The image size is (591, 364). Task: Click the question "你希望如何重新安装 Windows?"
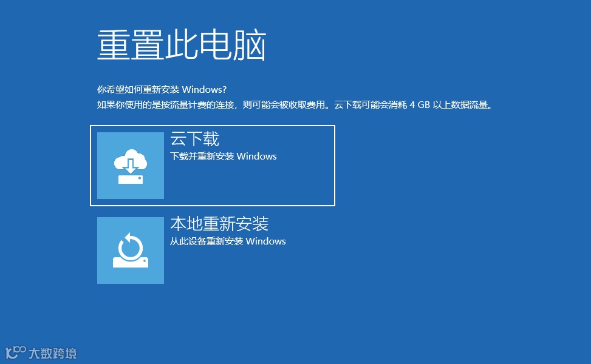[162, 90]
